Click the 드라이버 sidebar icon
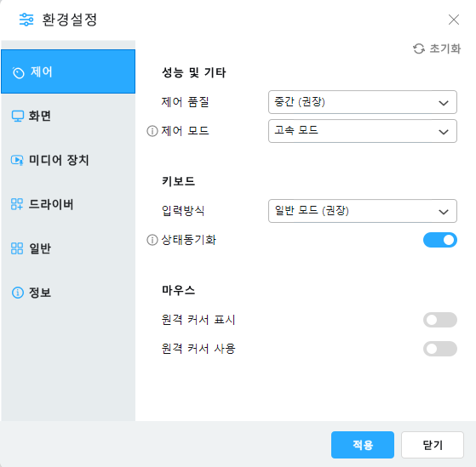Screen dimensions: 476x467 (17, 204)
